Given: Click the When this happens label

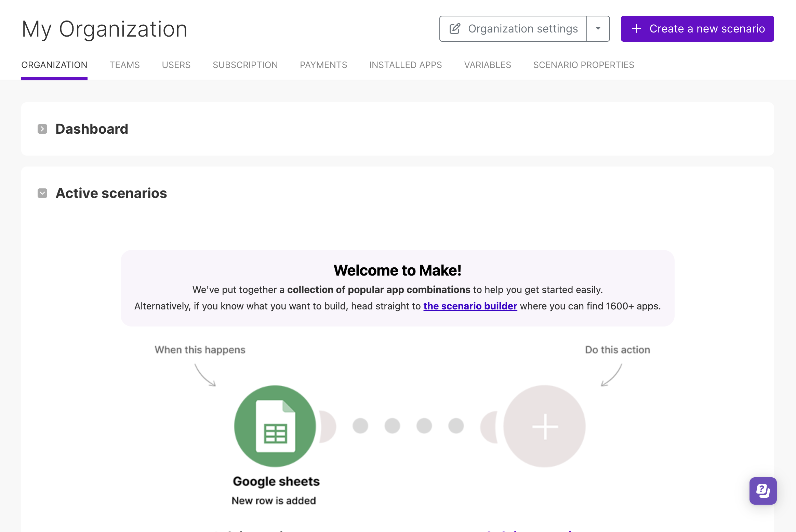Looking at the screenshot, I should tap(200, 350).
